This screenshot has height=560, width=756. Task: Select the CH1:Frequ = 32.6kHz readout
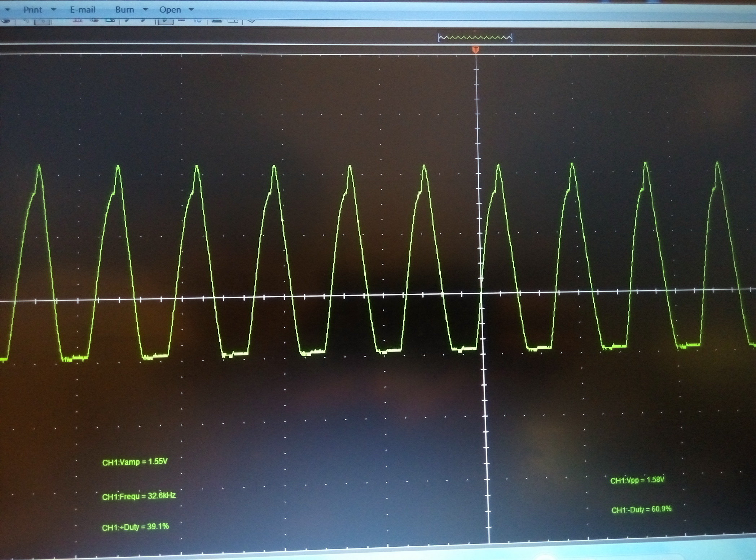(x=139, y=496)
